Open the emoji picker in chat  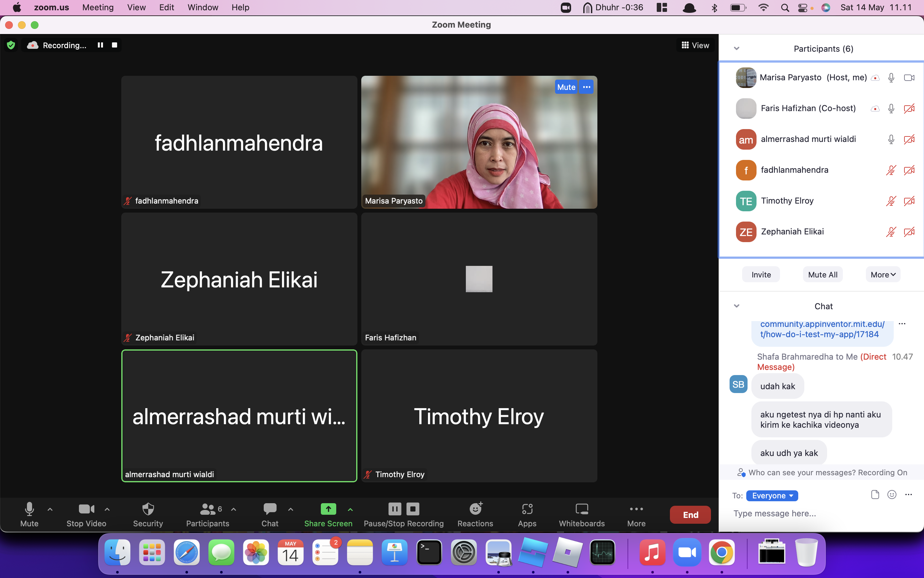click(x=892, y=495)
